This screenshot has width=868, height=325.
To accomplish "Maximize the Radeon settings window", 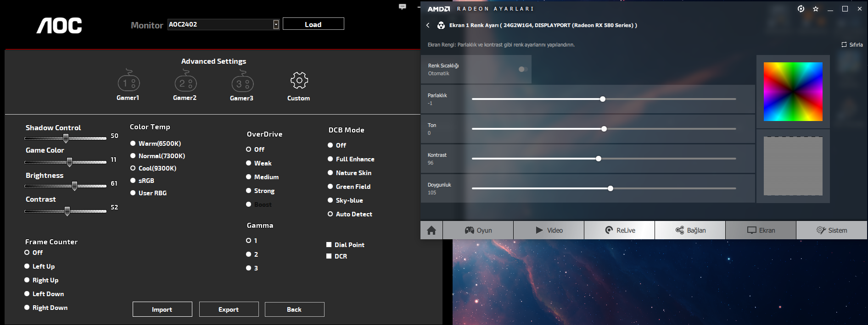I will [x=845, y=9].
